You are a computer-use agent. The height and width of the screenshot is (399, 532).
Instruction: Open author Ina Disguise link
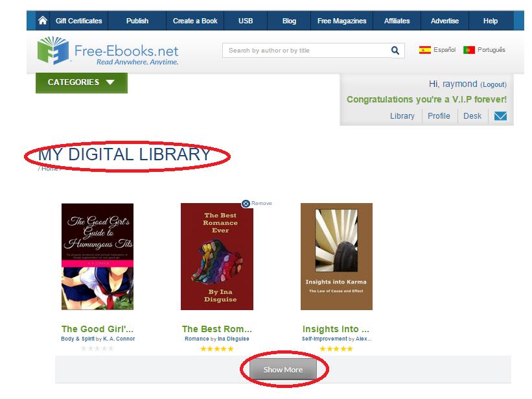[233, 339]
